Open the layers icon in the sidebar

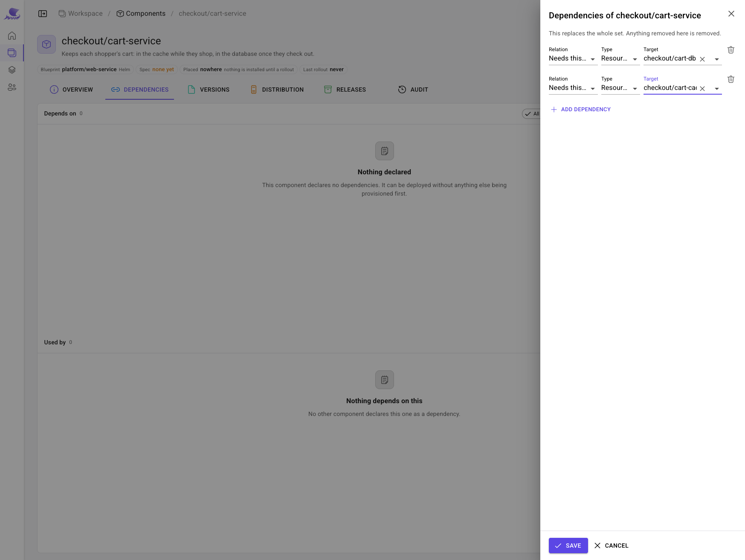(x=12, y=70)
